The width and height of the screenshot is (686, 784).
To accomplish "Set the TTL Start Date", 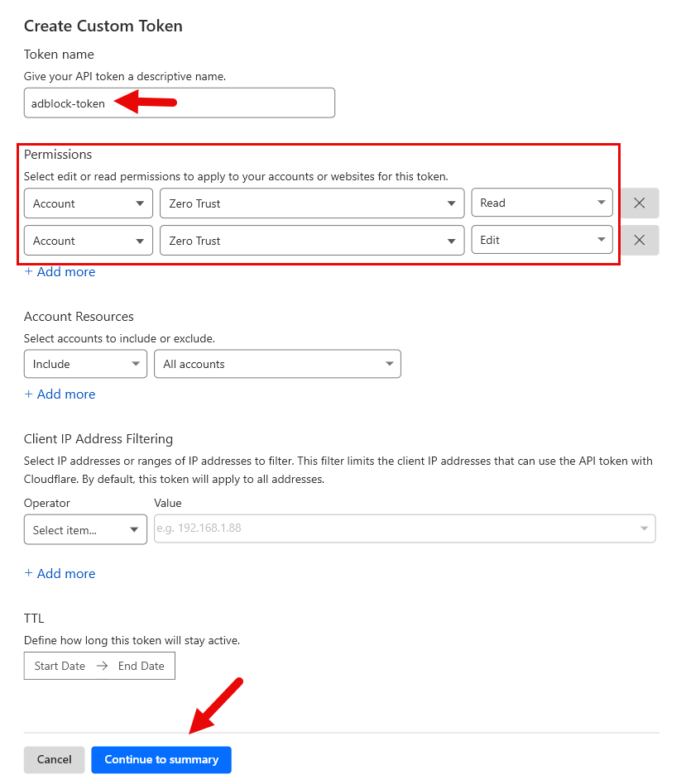I will 60,666.
